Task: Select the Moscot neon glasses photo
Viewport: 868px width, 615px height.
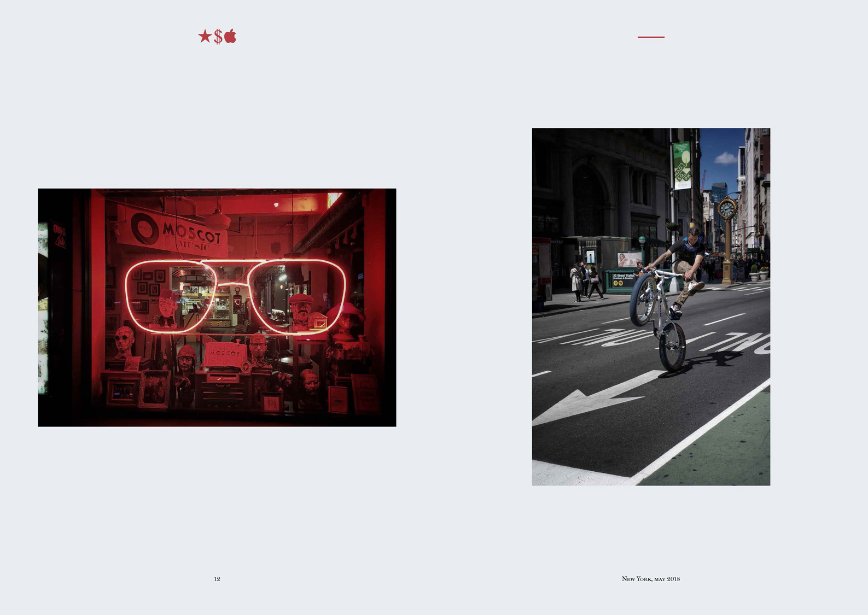Action: (217, 307)
